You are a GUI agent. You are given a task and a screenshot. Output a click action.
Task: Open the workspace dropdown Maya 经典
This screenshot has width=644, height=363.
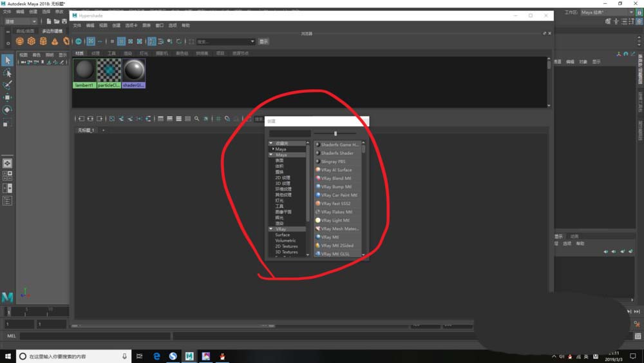point(607,12)
